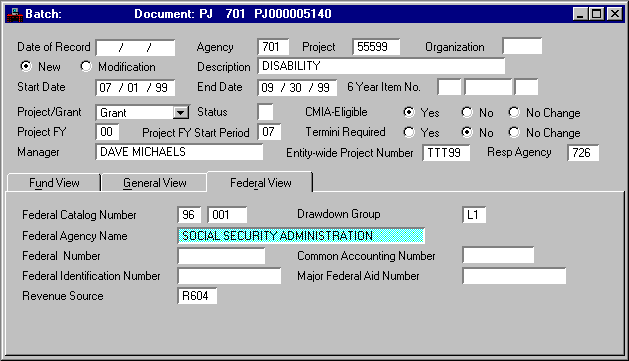Image resolution: width=629 pixels, height=361 pixels.
Task: Click the Project FY Start Period field
Action: (269, 132)
